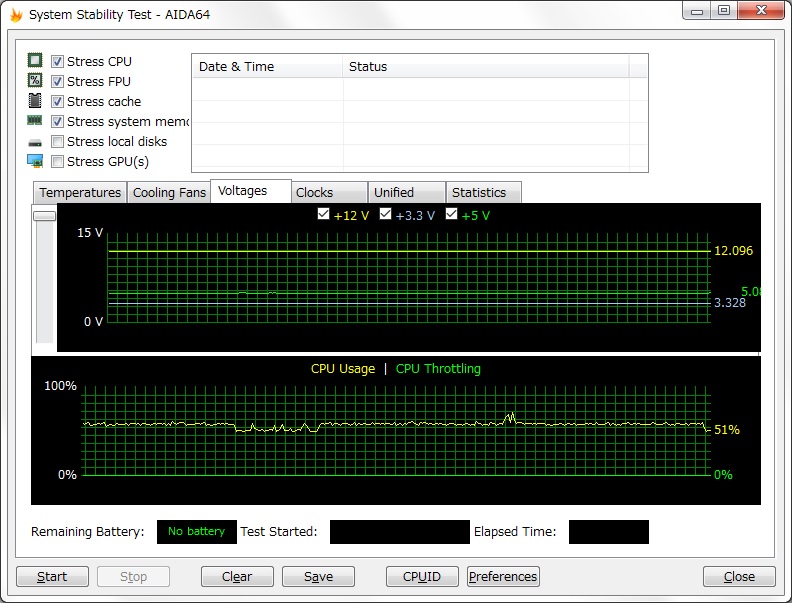Click the RAM module icon beside Stress system memory
The image size is (792, 603).
[x=35, y=120]
